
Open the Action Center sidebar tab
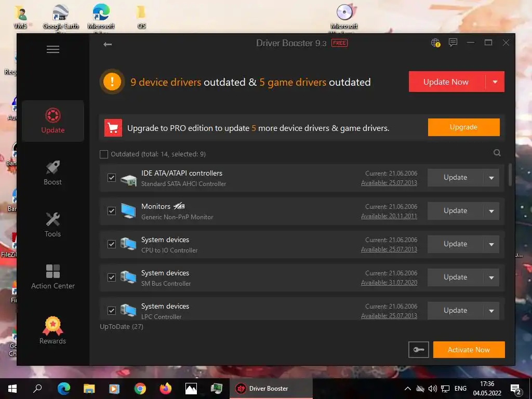click(53, 277)
